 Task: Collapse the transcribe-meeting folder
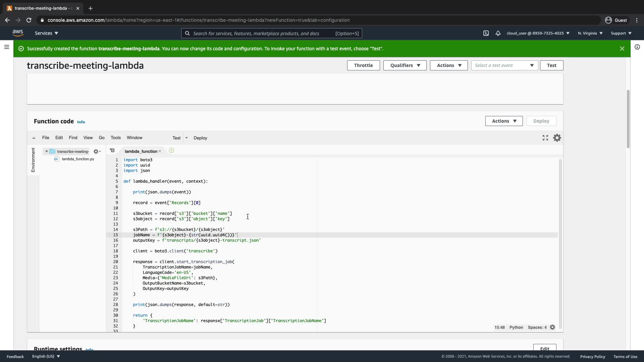(x=47, y=152)
